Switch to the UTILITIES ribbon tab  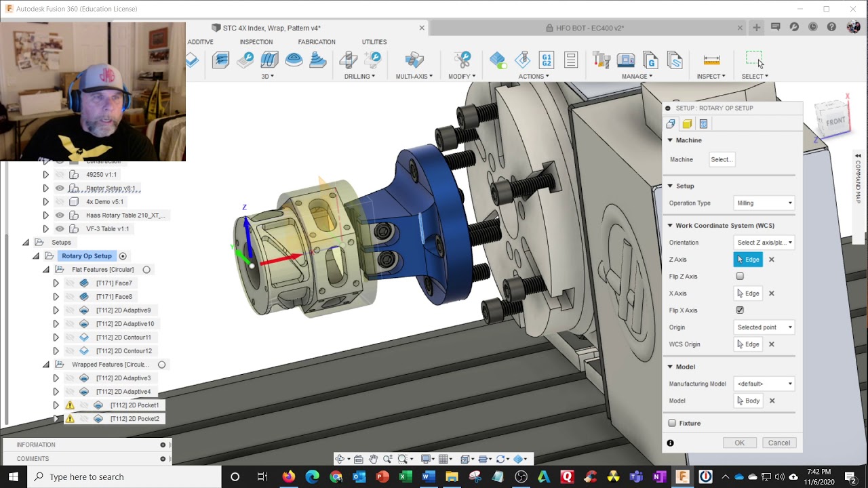(374, 42)
